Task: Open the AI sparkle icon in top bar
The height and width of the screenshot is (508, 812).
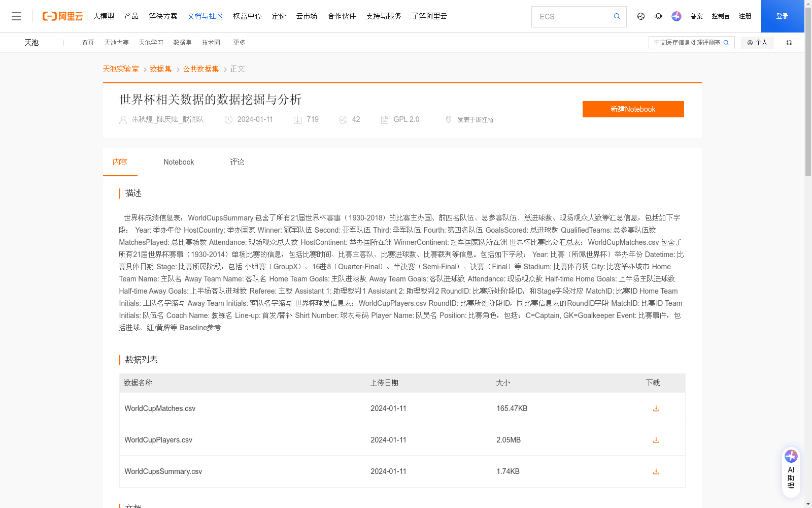Action: pyautogui.click(x=676, y=16)
